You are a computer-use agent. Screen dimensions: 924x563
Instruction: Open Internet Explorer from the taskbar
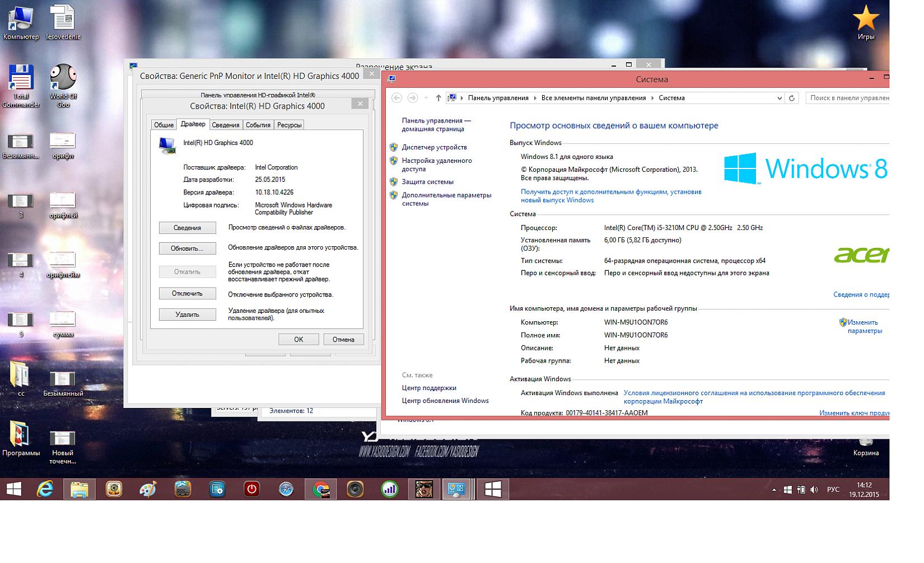click(x=45, y=489)
